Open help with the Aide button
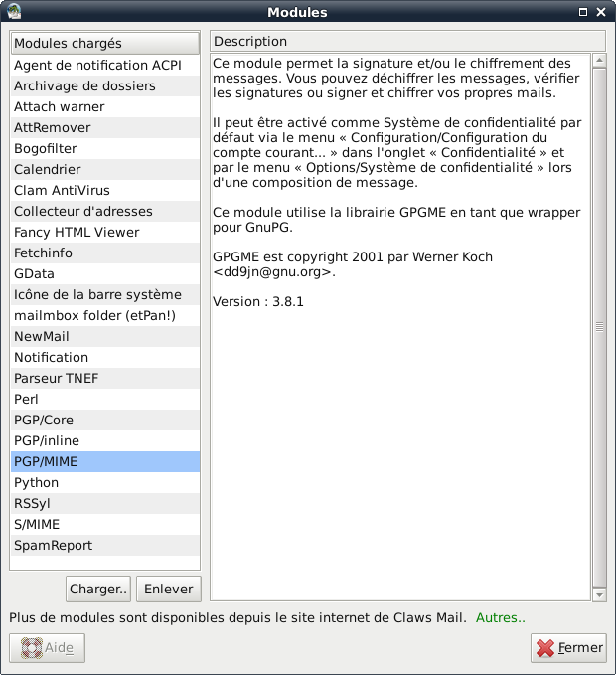 (x=47, y=648)
